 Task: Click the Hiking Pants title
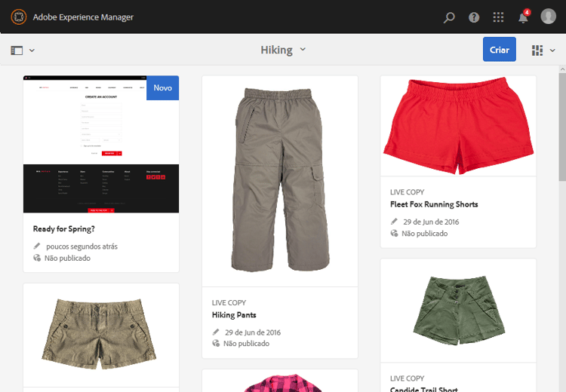click(x=234, y=315)
